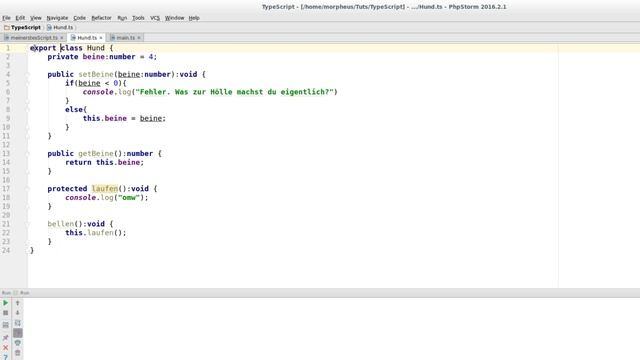Screen dimensions: 640x360
Task: Close the main.ts editor tab
Action: pos(139,38)
